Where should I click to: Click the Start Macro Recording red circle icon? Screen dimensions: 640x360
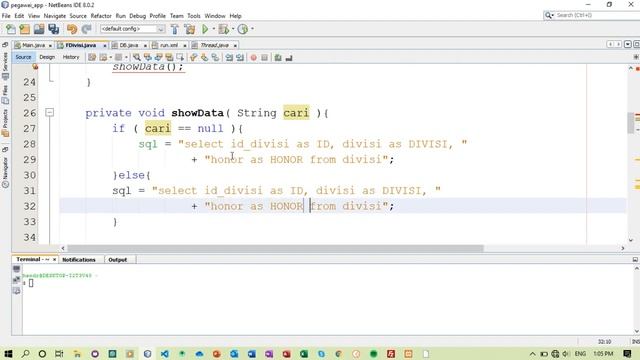point(253,58)
